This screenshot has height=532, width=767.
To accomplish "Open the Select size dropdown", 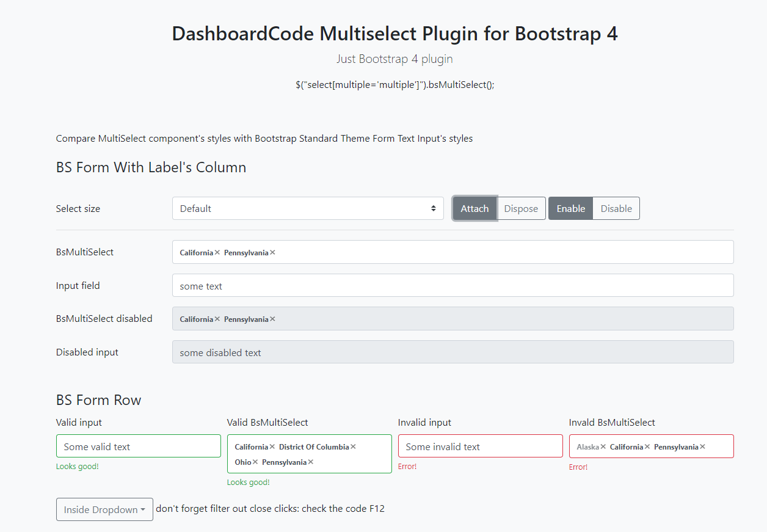I will pyautogui.click(x=308, y=208).
